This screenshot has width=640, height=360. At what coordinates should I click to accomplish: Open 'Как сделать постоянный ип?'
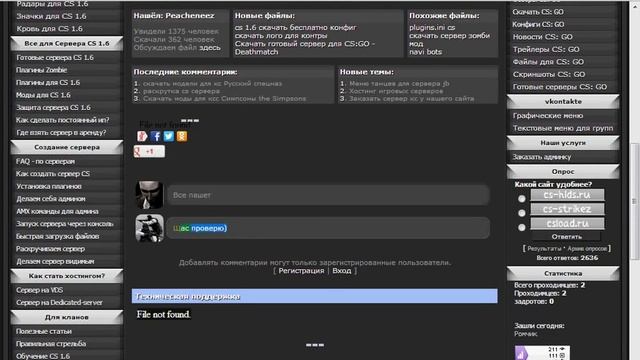click(62, 120)
